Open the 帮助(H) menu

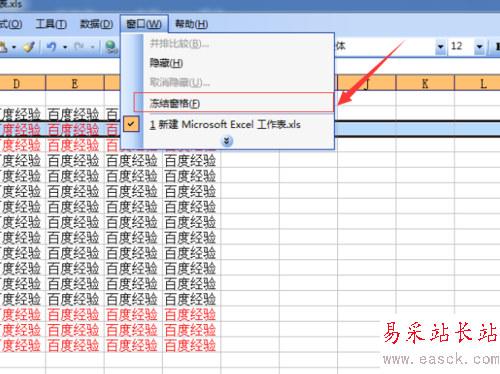(x=192, y=24)
